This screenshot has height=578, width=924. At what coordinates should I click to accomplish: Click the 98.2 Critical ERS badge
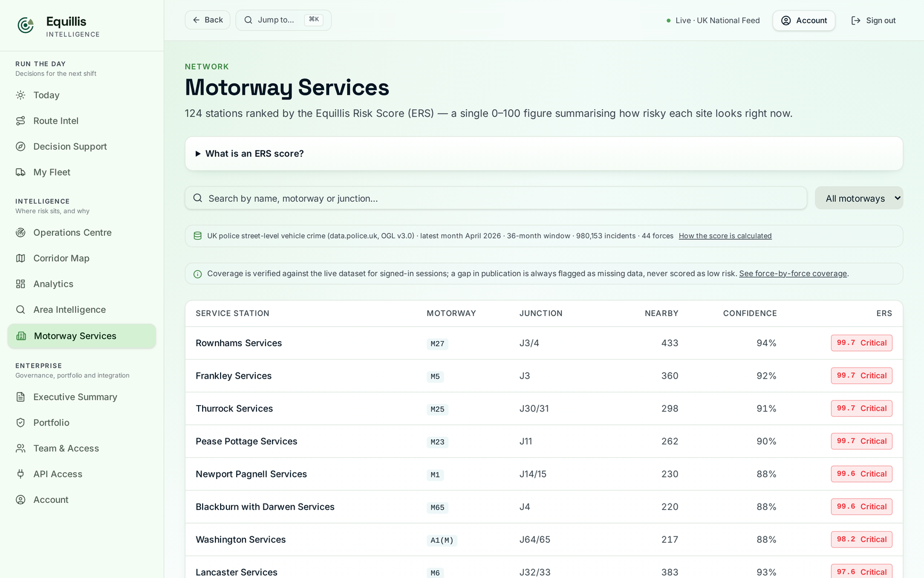point(862,540)
